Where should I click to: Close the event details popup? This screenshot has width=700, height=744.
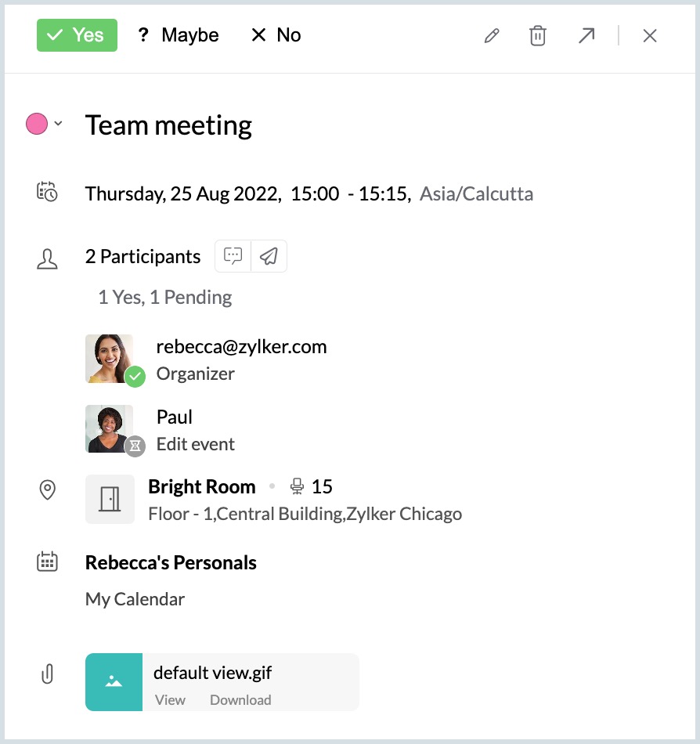click(649, 36)
